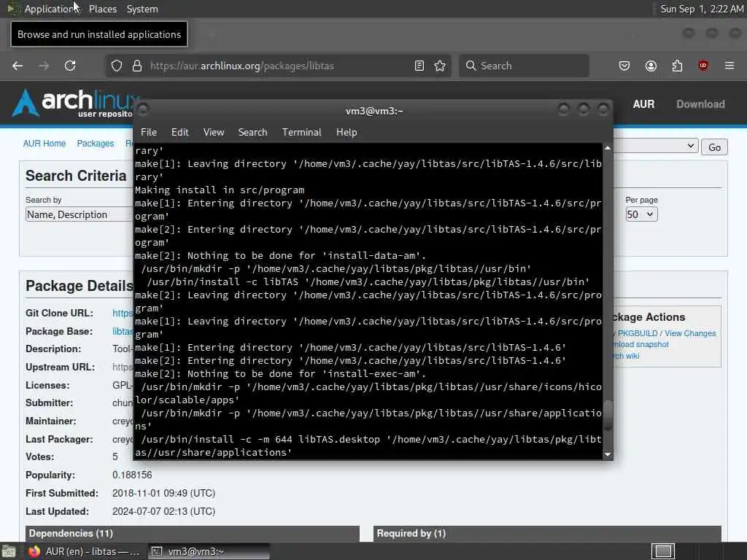Viewport: 747px width, 560px height.
Task: Open the terminal File menu
Action: coord(149,133)
